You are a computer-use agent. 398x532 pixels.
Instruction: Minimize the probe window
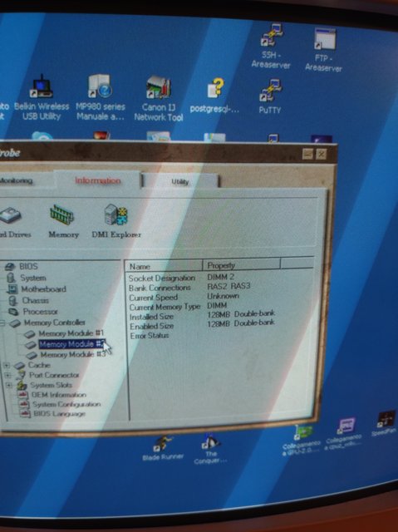pyautogui.click(x=307, y=154)
